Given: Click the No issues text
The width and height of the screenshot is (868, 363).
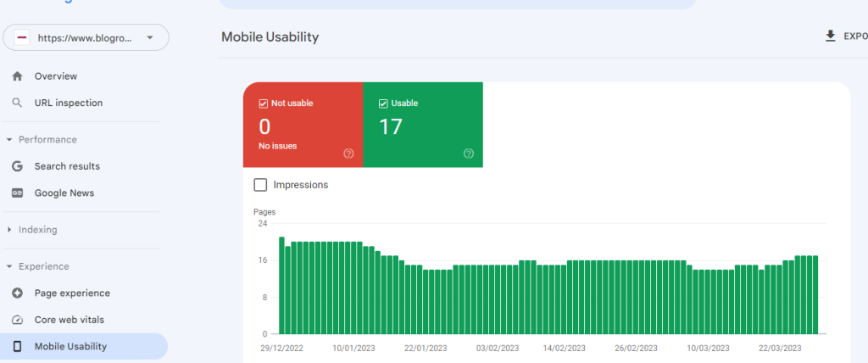Looking at the screenshot, I should pos(278,147).
